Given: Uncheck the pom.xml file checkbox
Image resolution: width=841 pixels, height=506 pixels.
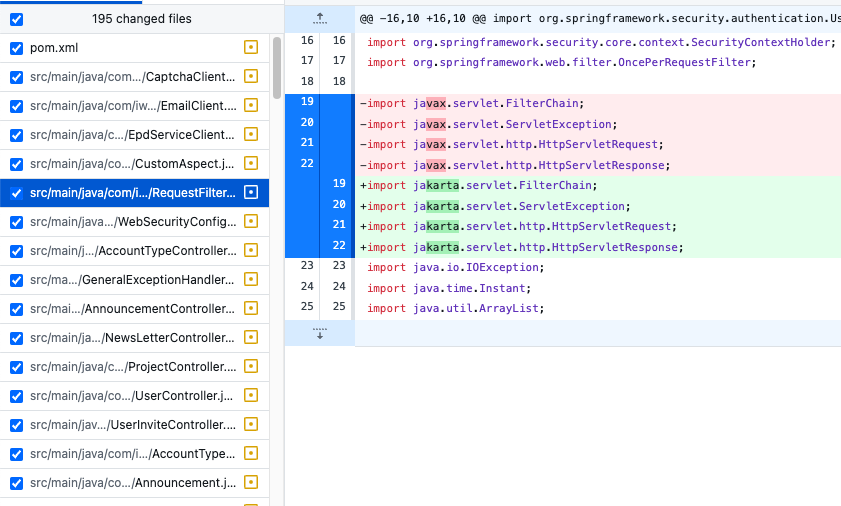Looking at the screenshot, I should (17, 48).
